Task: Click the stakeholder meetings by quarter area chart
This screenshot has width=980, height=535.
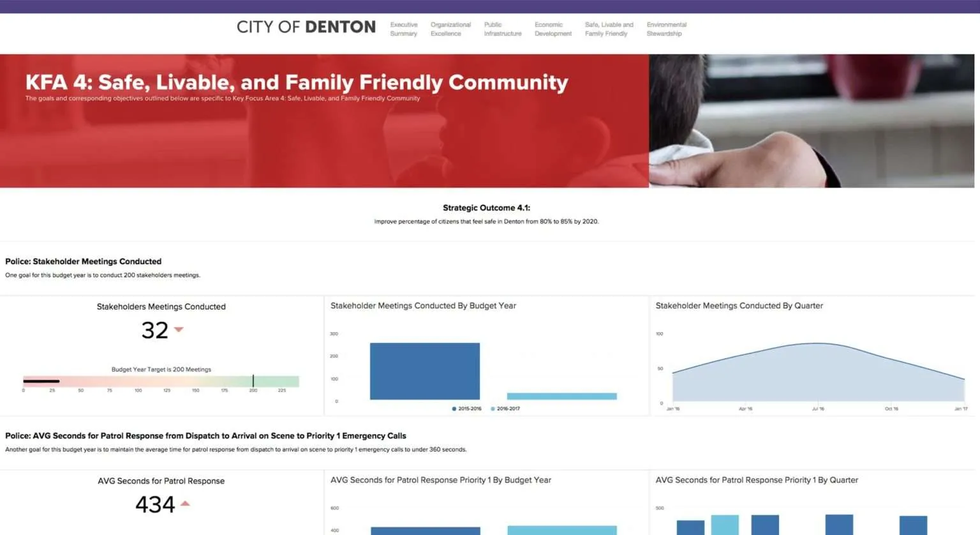Action: (819, 372)
